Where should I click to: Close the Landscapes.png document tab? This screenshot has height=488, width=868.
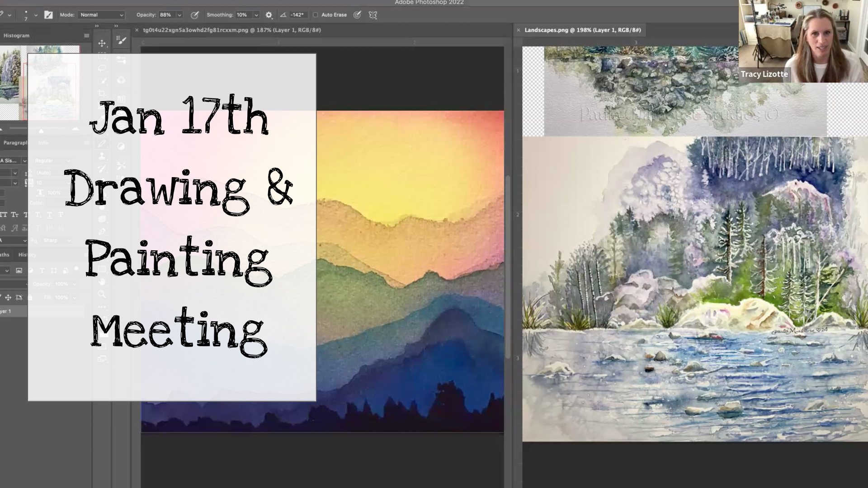pos(519,30)
